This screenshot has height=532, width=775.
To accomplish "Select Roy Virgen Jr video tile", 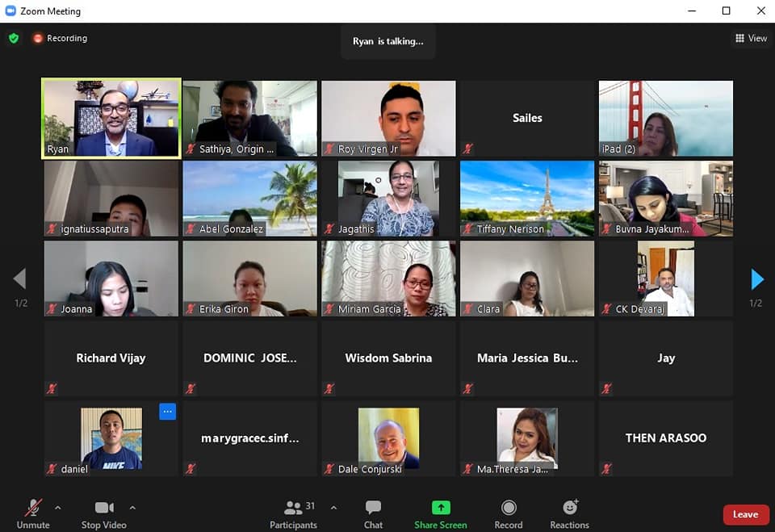I will click(388, 119).
